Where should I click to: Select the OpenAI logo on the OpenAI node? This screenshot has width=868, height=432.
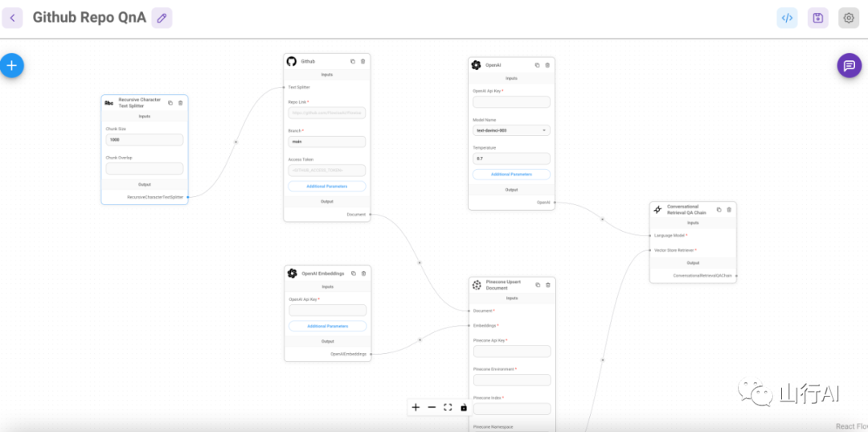pos(476,65)
